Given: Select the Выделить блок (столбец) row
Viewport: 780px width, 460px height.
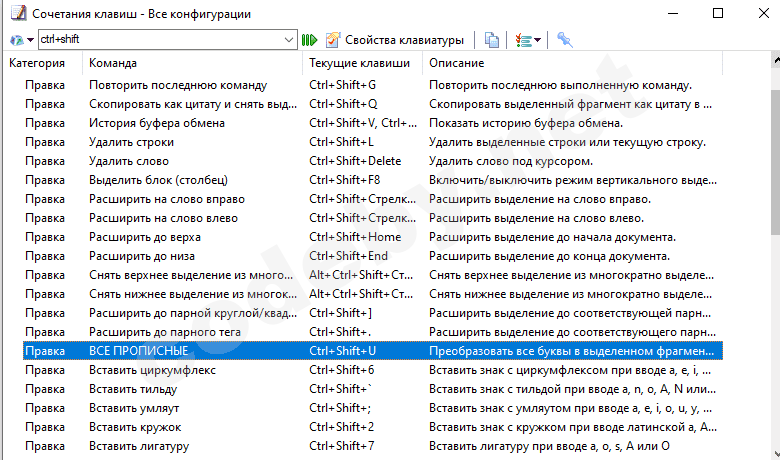Looking at the screenshot, I should [158, 180].
